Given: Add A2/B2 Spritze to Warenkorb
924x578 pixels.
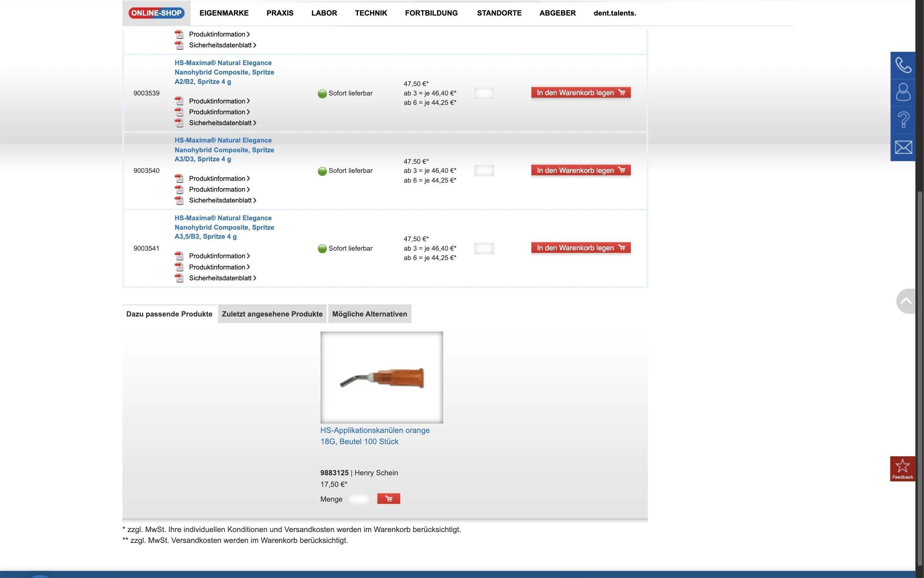Looking at the screenshot, I should (x=581, y=93).
